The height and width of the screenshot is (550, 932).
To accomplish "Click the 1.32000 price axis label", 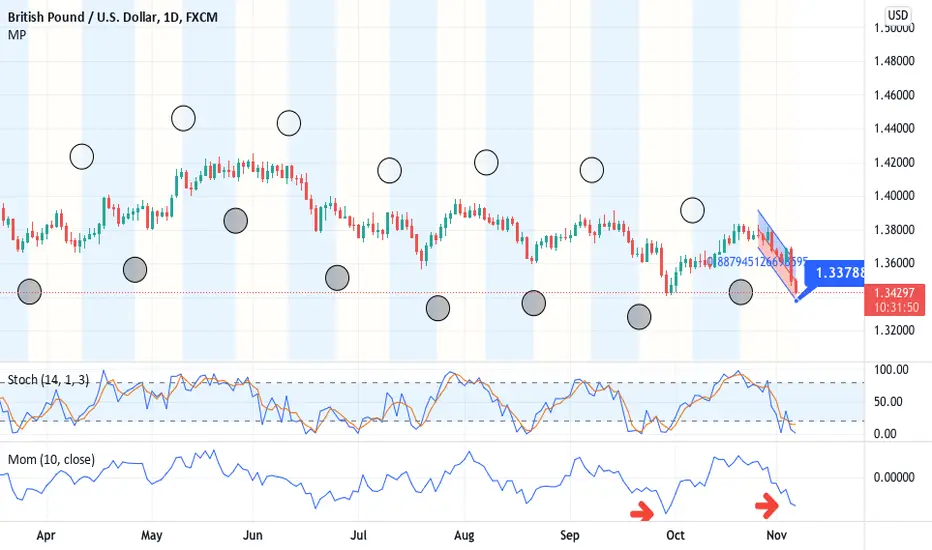I will pos(894,330).
